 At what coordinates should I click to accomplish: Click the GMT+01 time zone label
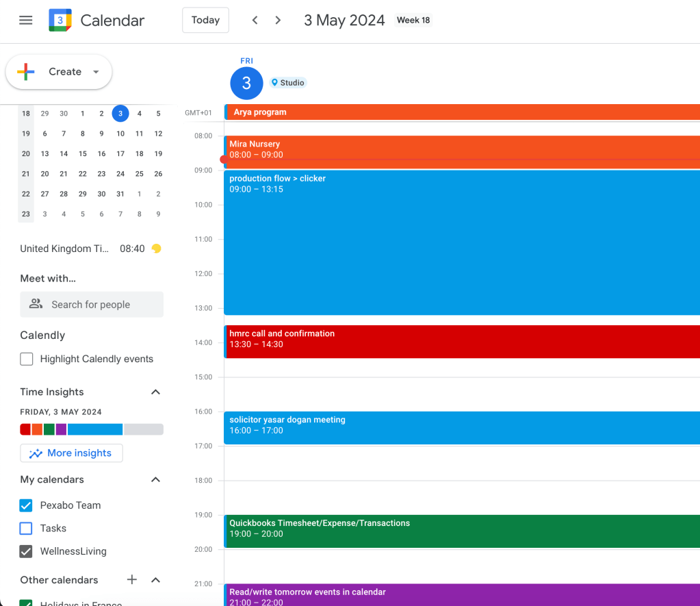point(198,112)
